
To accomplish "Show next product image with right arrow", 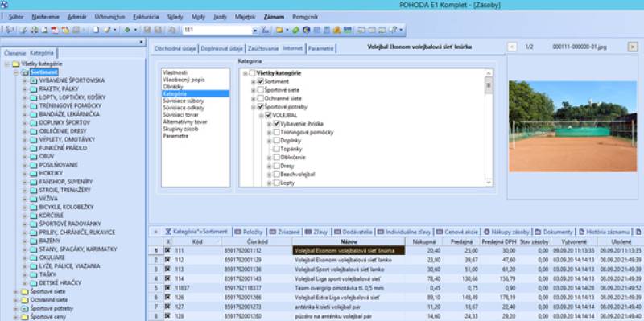I will pyautogui.click(x=633, y=47).
